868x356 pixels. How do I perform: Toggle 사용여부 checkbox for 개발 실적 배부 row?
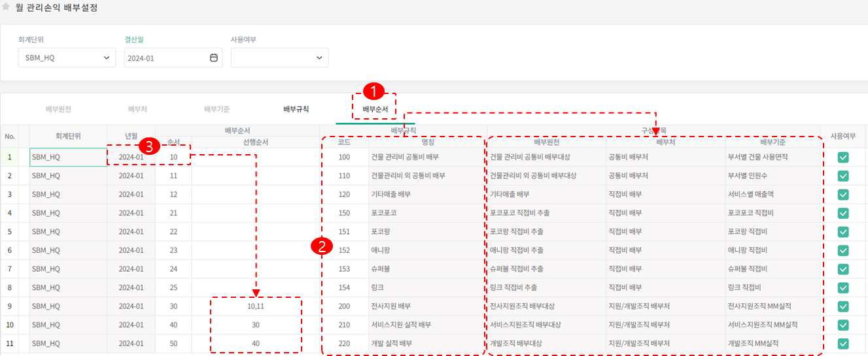tap(843, 344)
